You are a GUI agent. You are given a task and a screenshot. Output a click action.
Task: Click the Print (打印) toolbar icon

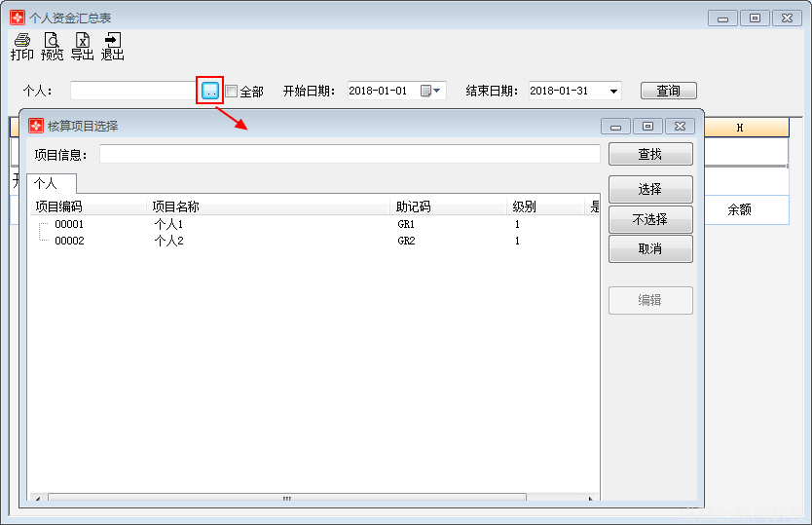tap(21, 47)
